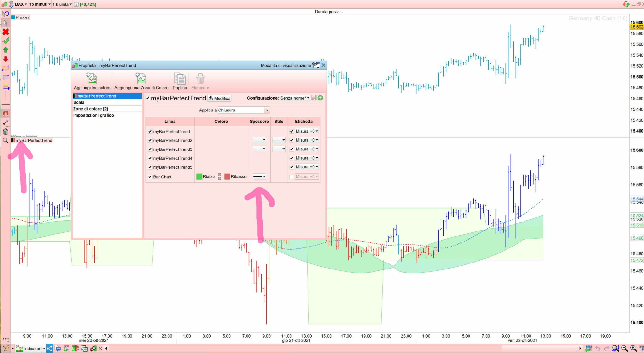Click the Modifica button

(219, 98)
